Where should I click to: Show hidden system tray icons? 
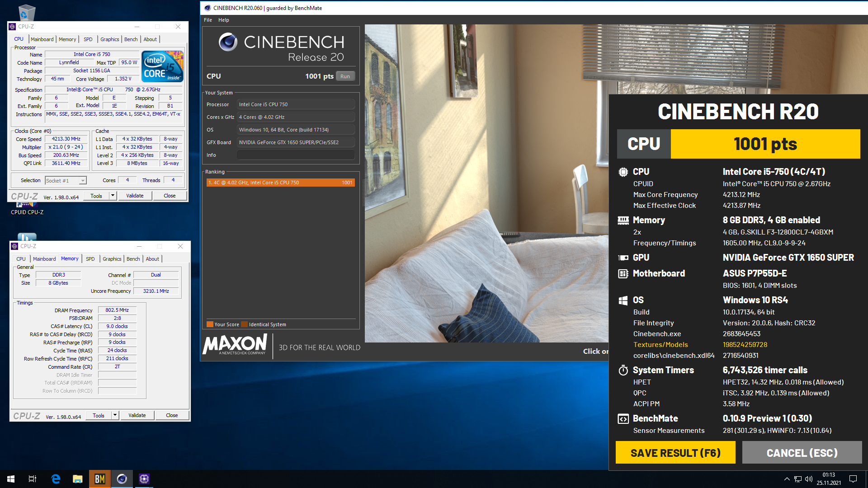coord(787,479)
